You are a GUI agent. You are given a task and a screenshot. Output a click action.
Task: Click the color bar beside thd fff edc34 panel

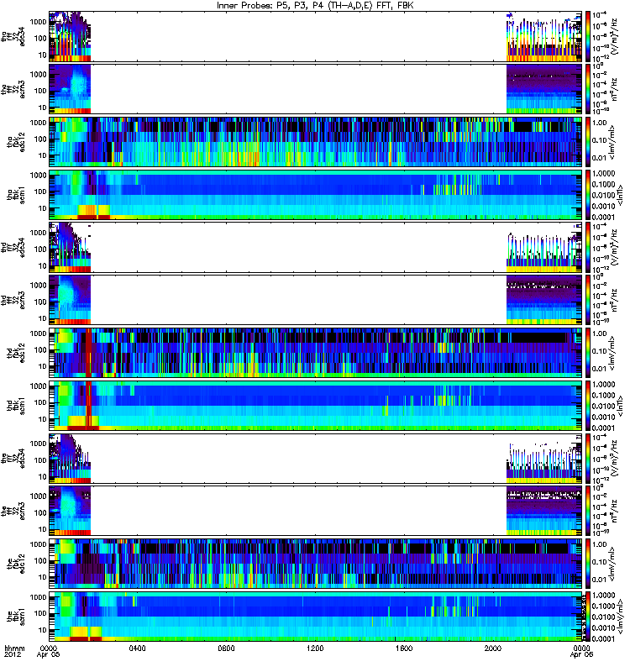click(588, 247)
